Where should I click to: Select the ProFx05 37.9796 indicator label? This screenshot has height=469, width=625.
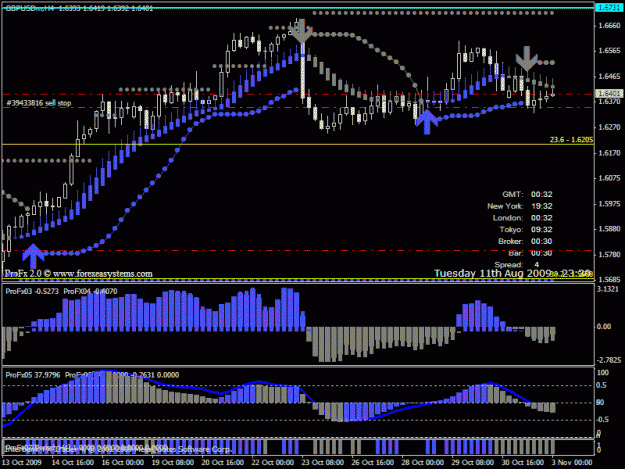[33, 375]
